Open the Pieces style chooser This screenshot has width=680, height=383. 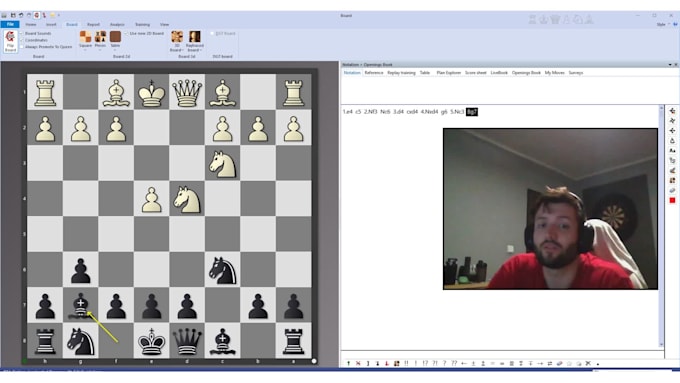pyautogui.click(x=100, y=40)
